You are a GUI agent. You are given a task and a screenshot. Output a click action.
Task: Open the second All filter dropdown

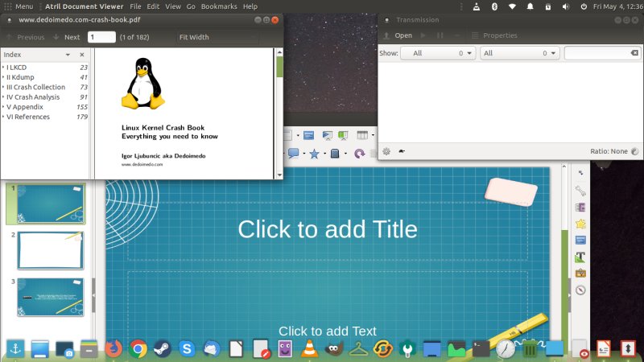(x=519, y=53)
